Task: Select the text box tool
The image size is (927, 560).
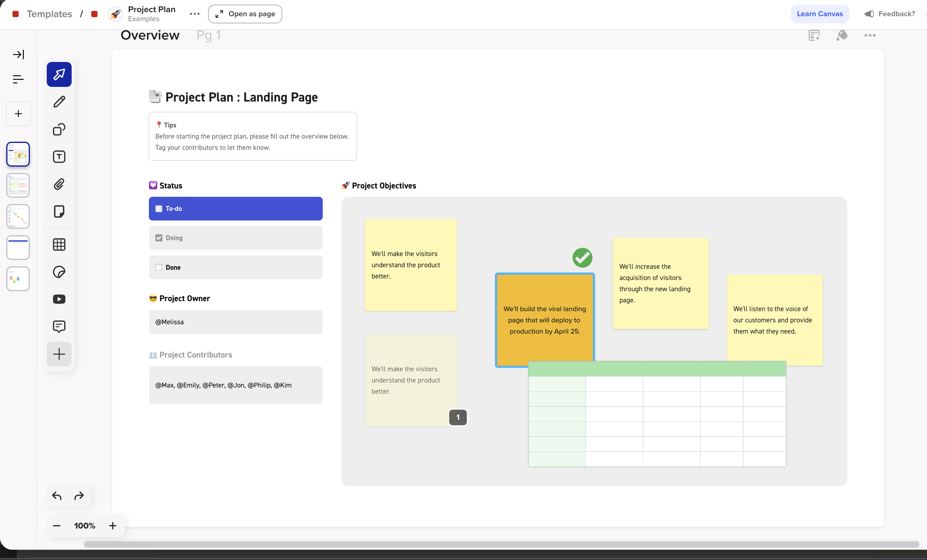Action: point(59,156)
